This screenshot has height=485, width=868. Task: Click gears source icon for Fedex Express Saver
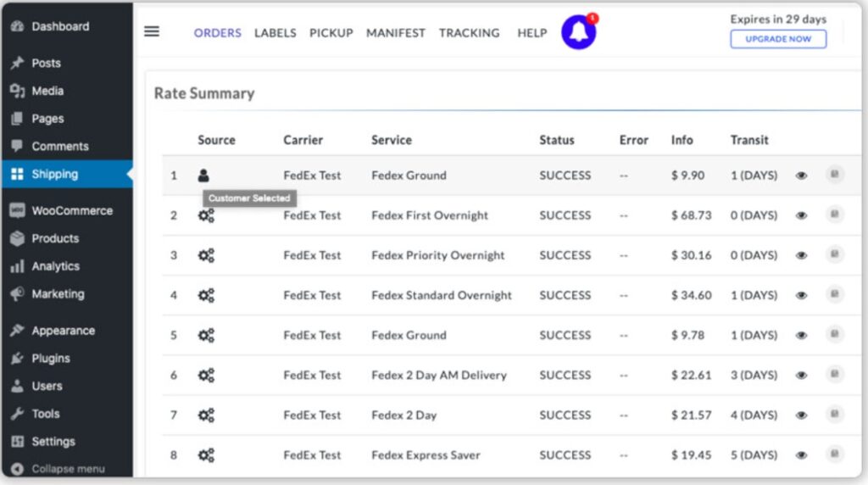coord(206,454)
